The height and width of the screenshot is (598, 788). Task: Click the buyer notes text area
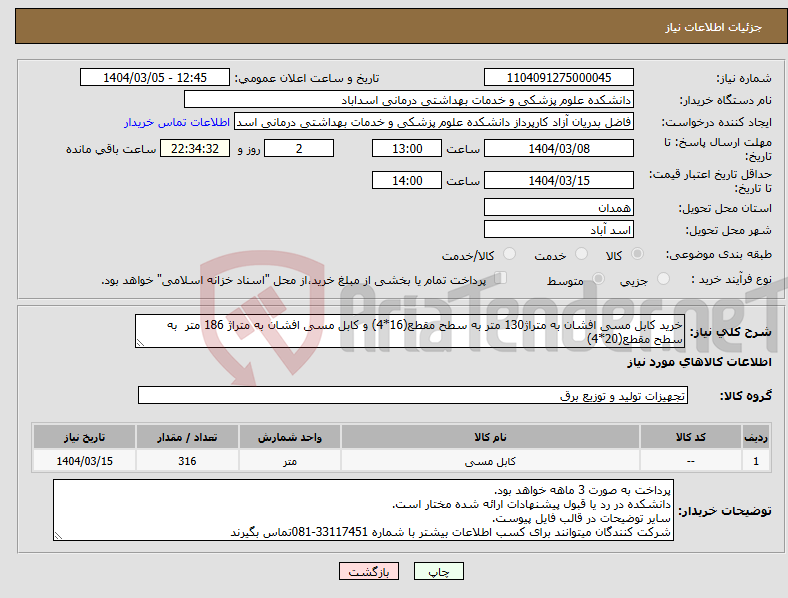363,510
